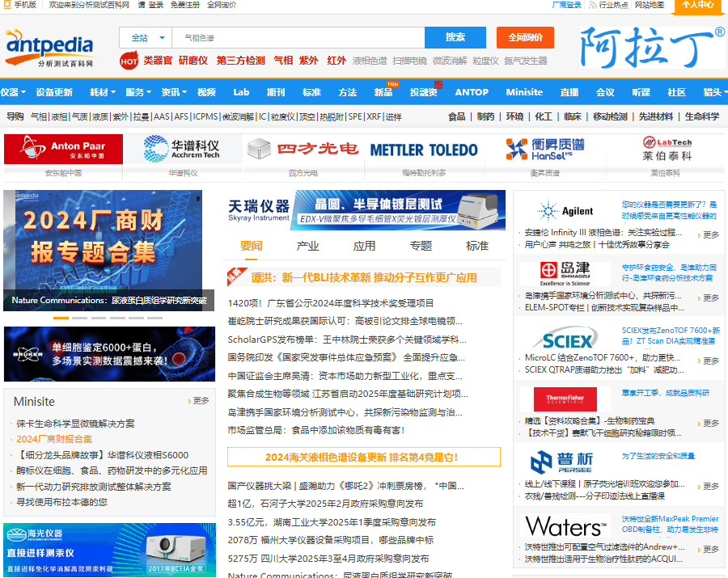The height and width of the screenshot is (578, 728).
Task: Open the METTLER TOLEDO logo
Action: (x=423, y=150)
